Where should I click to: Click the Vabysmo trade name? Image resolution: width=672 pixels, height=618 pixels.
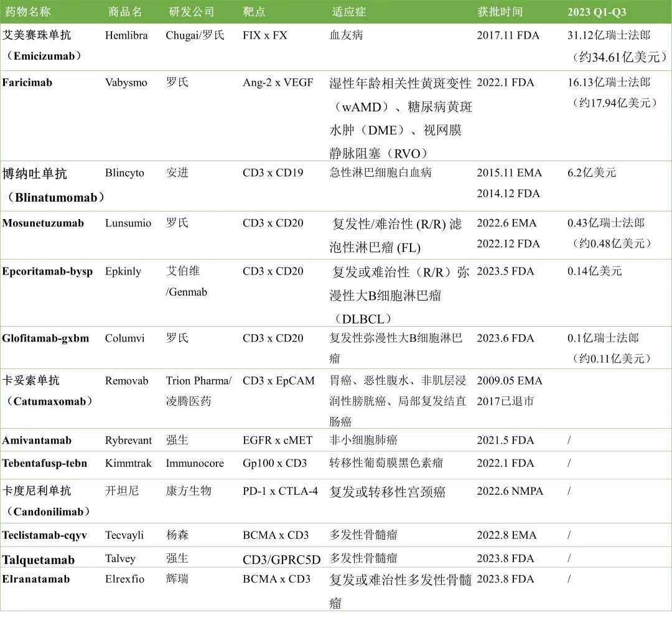pos(126,82)
